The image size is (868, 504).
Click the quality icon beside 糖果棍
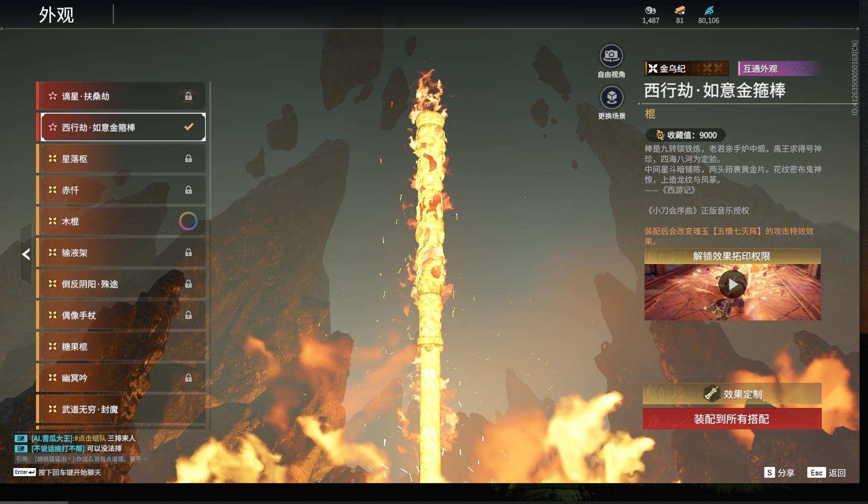(x=53, y=347)
